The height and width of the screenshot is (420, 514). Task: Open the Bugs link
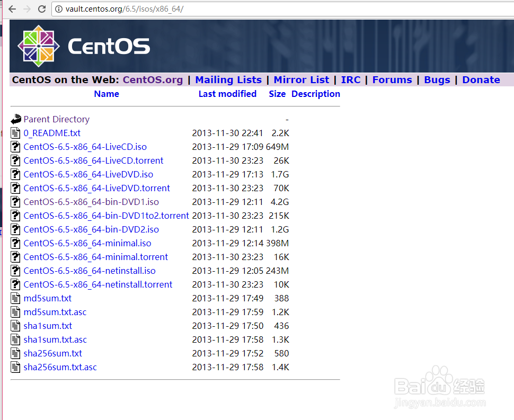click(x=437, y=79)
